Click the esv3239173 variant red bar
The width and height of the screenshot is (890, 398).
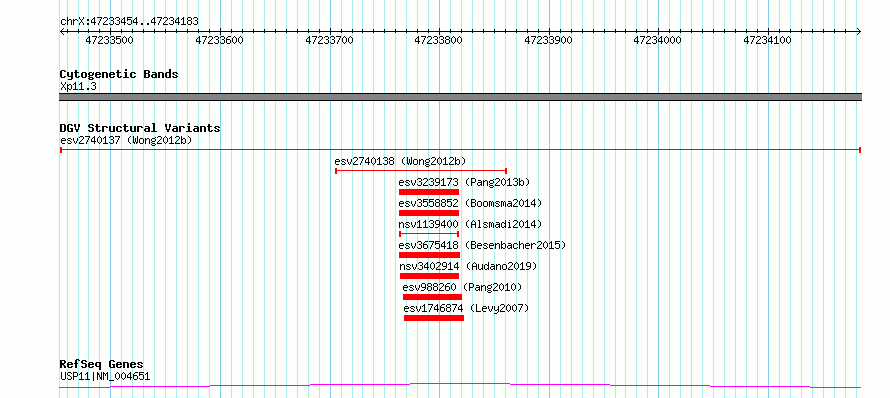429,192
